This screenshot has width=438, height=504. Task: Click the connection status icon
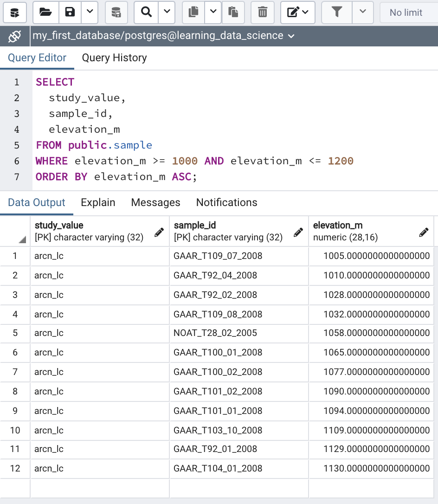pyautogui.click(x=15, y=36)
